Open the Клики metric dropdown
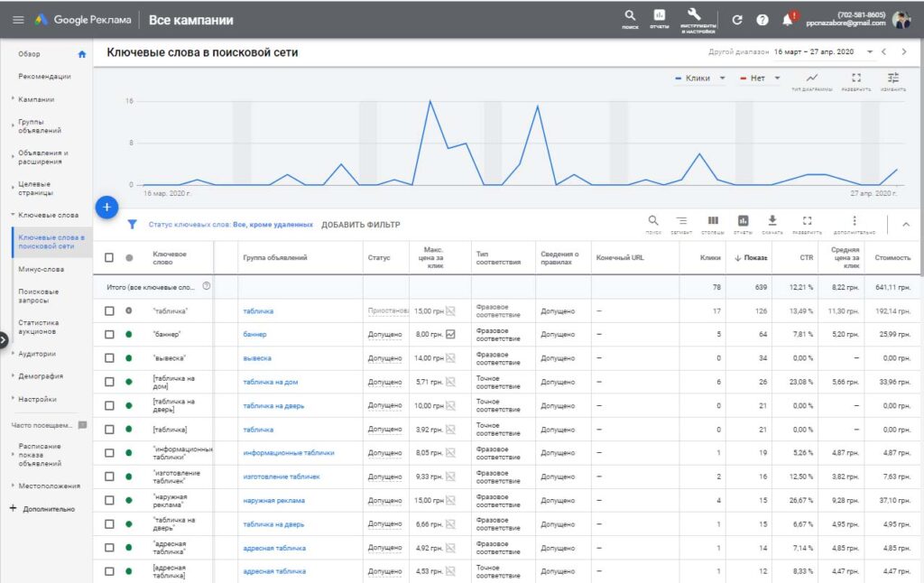The width and height of the screenshot is (924, 583). [x=702, y=79]
